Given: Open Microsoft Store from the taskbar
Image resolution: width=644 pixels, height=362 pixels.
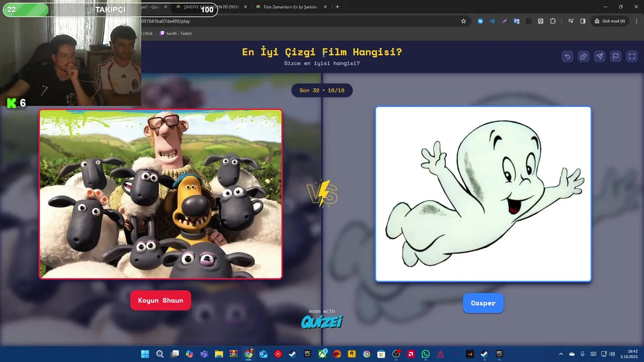Looking at the screenshot, I should click(381, 354).
